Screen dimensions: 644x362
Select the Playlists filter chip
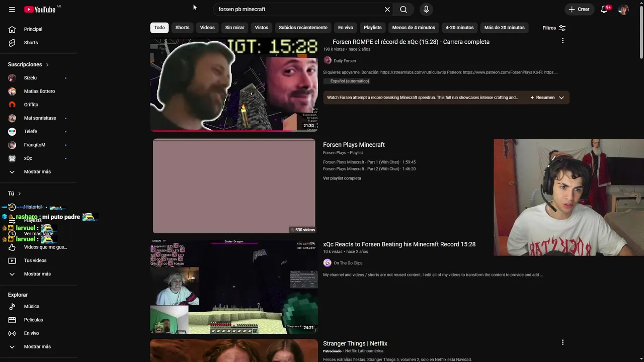[372, 28]
